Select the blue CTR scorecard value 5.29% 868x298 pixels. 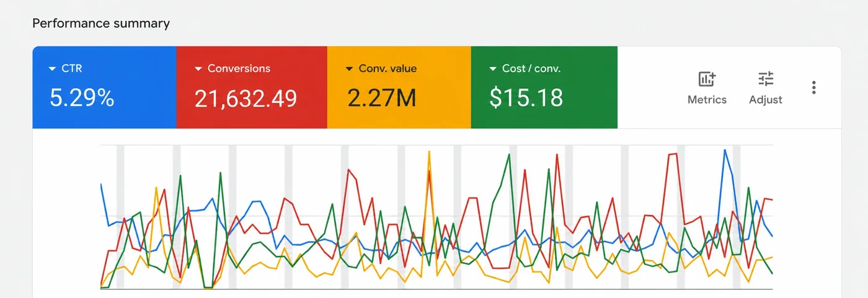pos(82,98)
